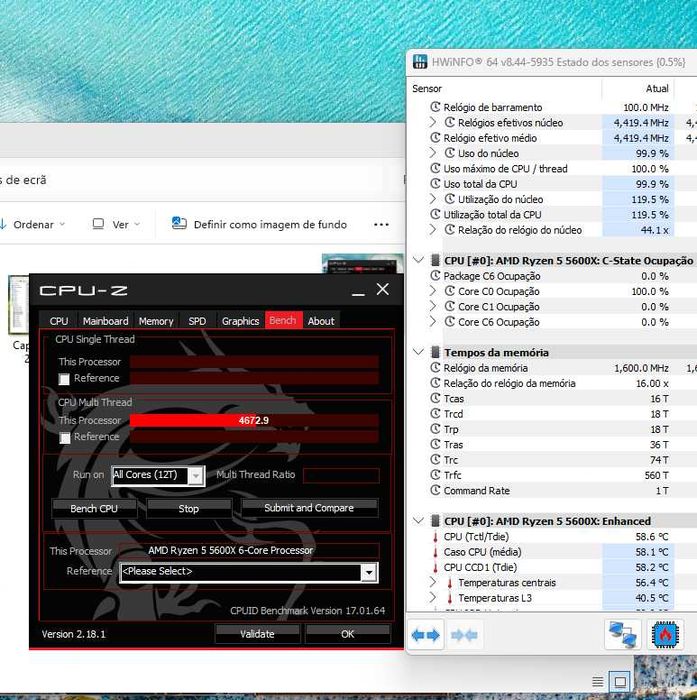Switch to the Graphics tab
The image size is (697, 700).
[240, 321]
